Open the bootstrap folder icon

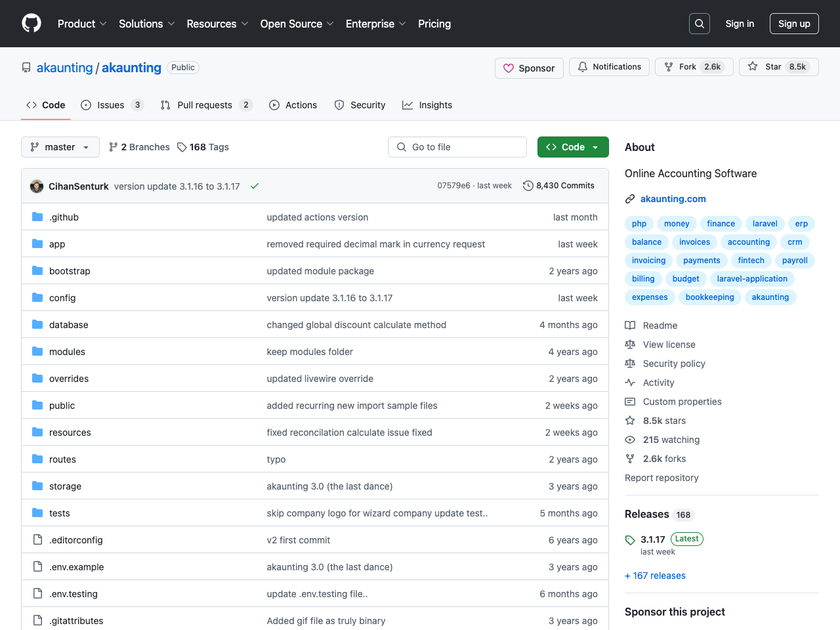coord(37,270)
